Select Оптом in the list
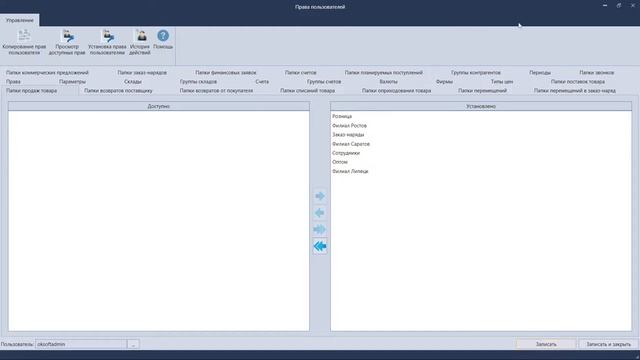The width and height of the screenshot is (640, 360). 340,162
